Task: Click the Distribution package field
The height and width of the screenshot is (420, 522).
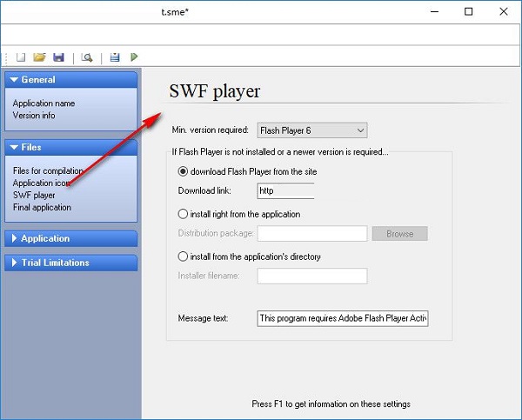Action: pyautogui.click(x=312, y=233)
